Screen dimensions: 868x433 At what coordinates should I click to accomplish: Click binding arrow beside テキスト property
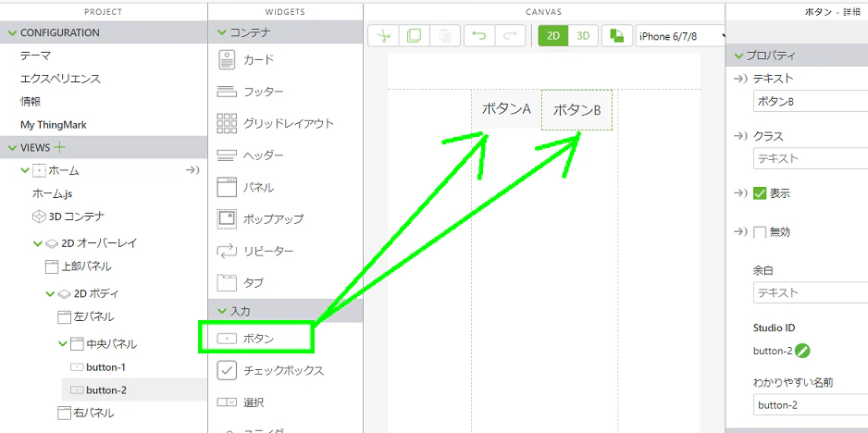pyautogui.click(x=740, y=80)
